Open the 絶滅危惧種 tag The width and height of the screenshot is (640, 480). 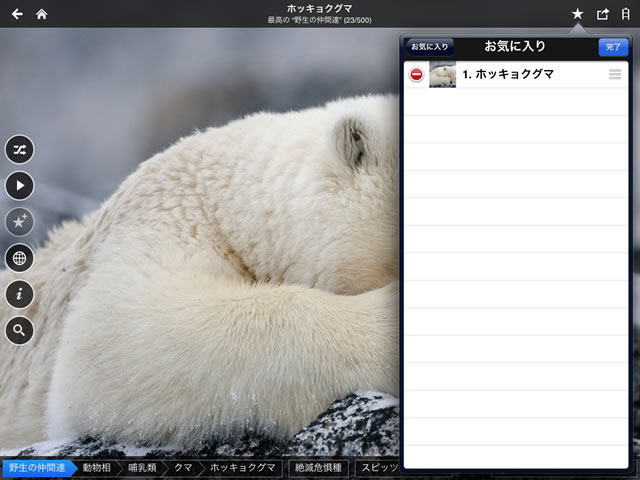coord(318,468)
